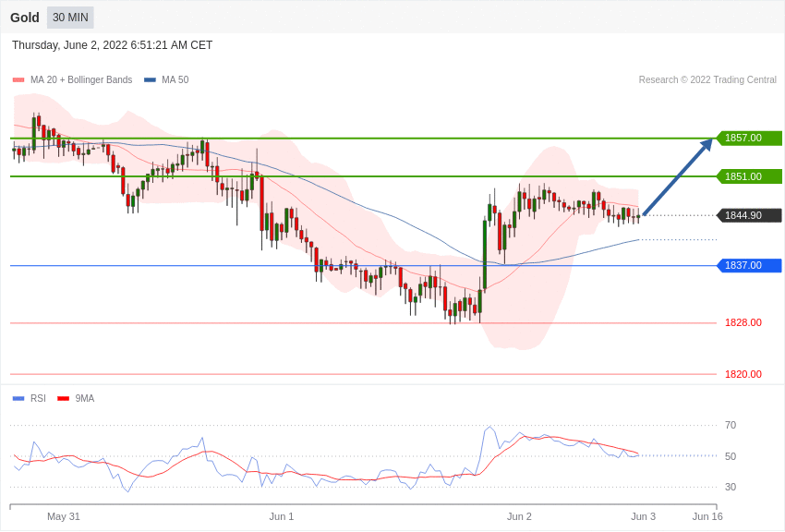Select the Jun 16 date axis label
The height and width of the screenshot is (532, 785).
[707, 516]
